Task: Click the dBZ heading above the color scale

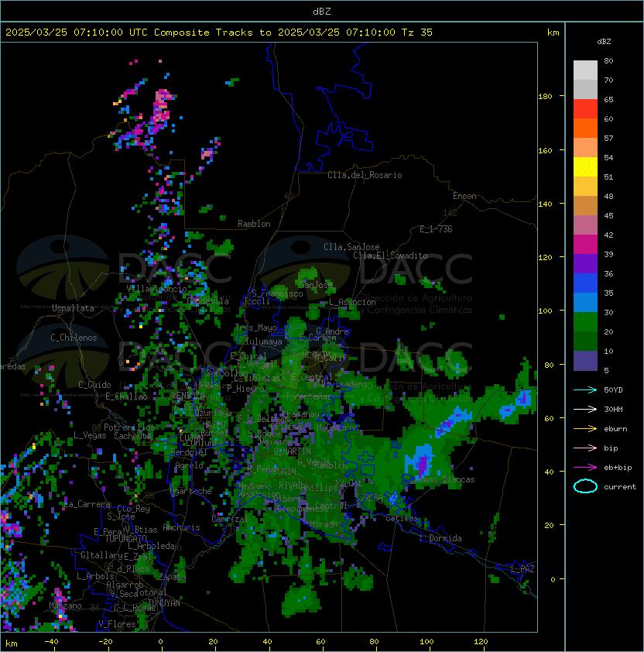Action: tap(604, 42)
